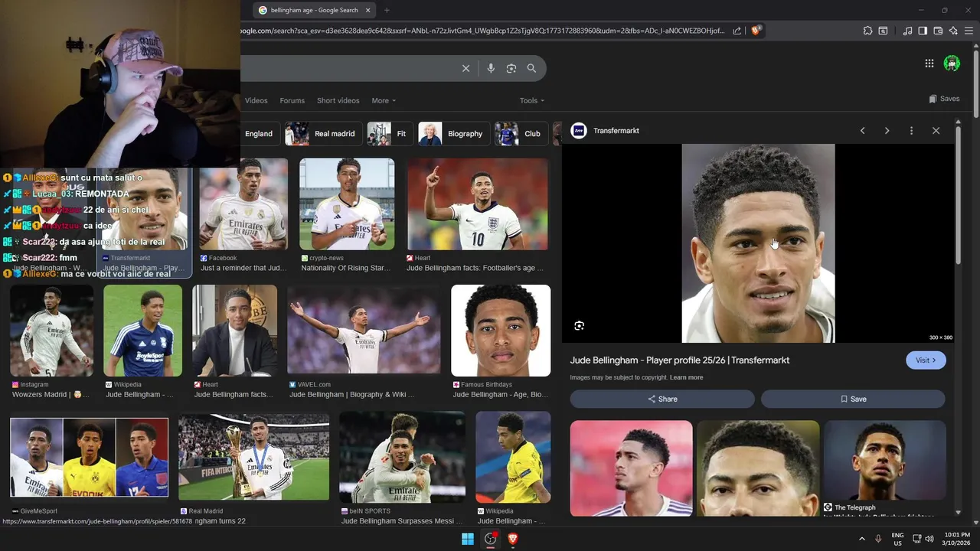
Task: Open 'Jude Bellingham - Player profile 25/26' title
Action: pyautogui.click(x=680, y=360)
